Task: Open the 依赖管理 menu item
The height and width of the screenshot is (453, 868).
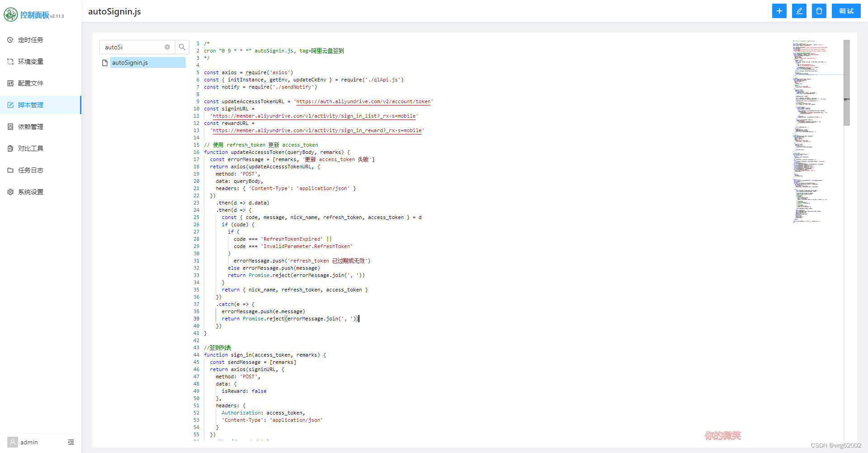Action: (41, 127)
